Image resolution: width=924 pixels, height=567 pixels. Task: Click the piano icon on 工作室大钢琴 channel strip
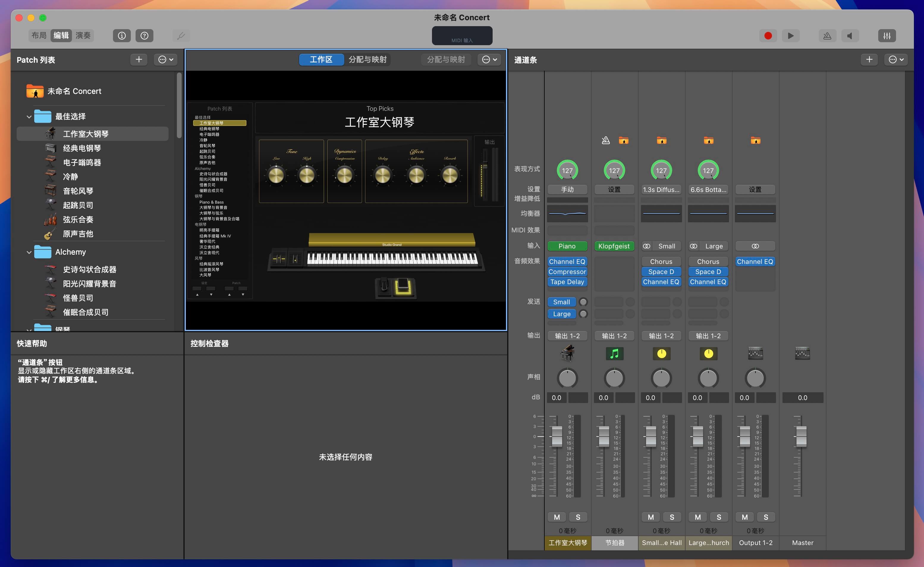[x=567, y=353]
